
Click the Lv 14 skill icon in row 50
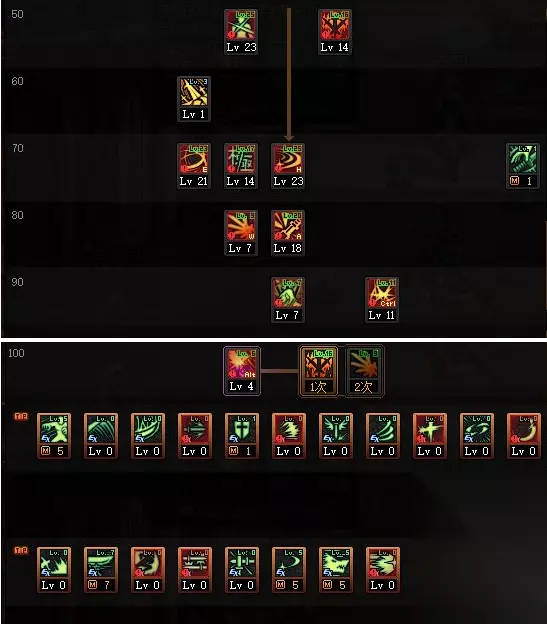click(x=335, y=32)
